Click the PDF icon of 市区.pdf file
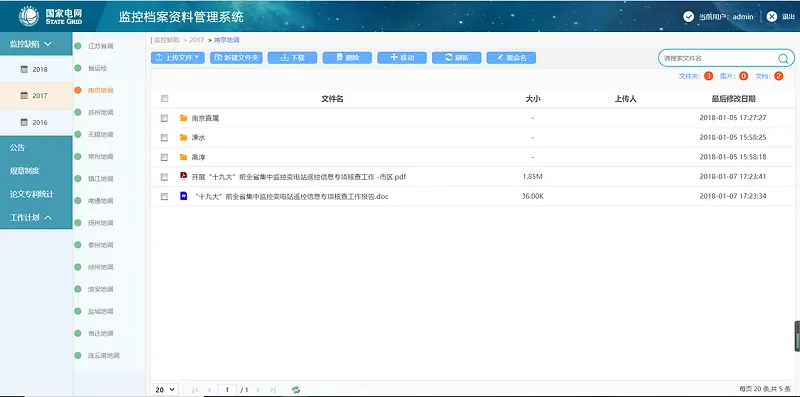The image size is (800, 397). click(x=184, y=176)
